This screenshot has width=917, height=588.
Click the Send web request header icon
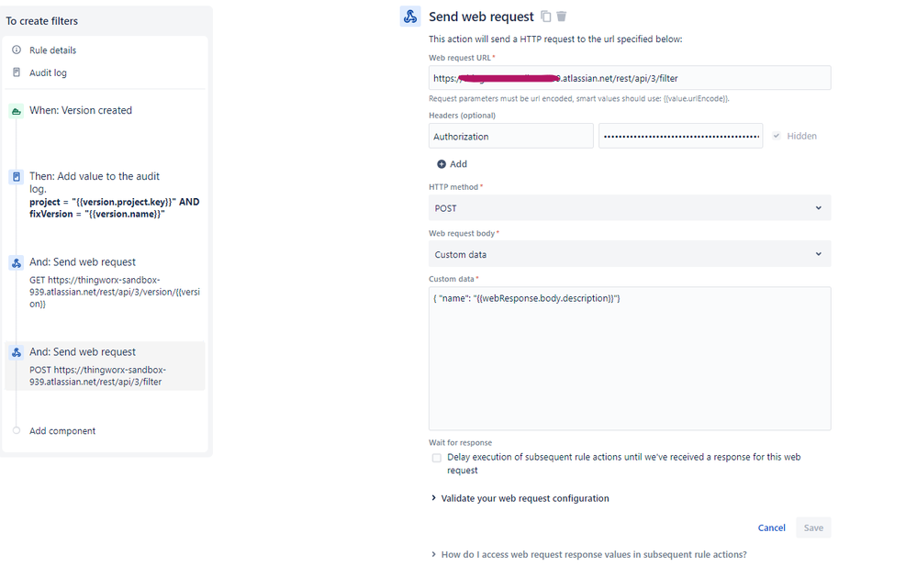pos(410,17)
